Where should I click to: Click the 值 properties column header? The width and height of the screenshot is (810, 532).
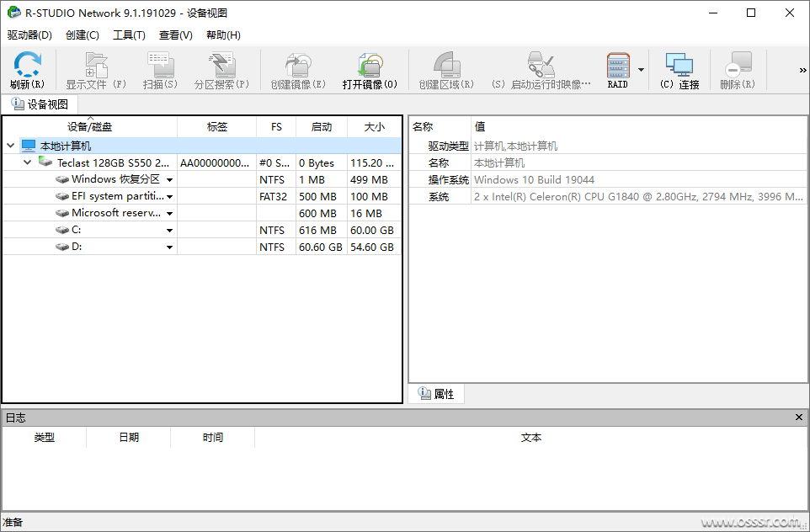639,126
